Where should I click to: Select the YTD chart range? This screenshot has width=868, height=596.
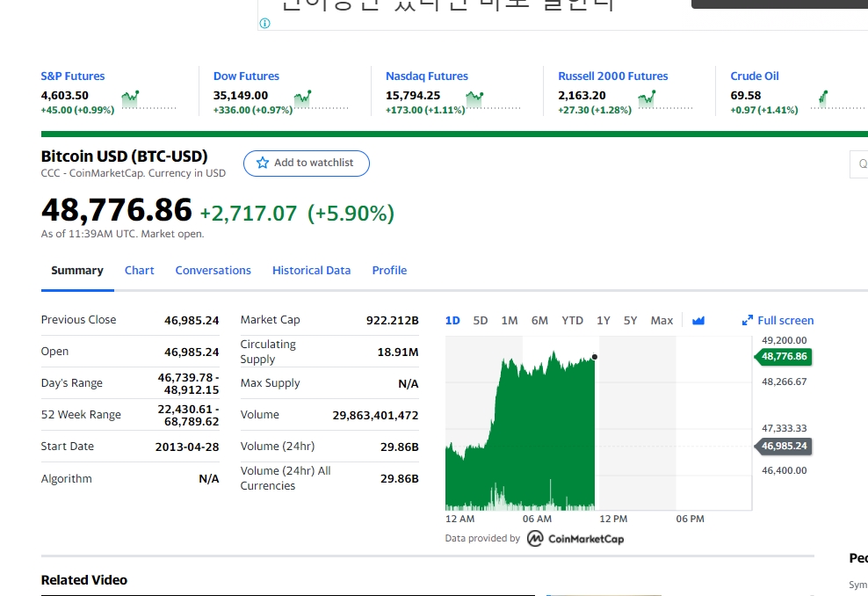tap(572, 320)
